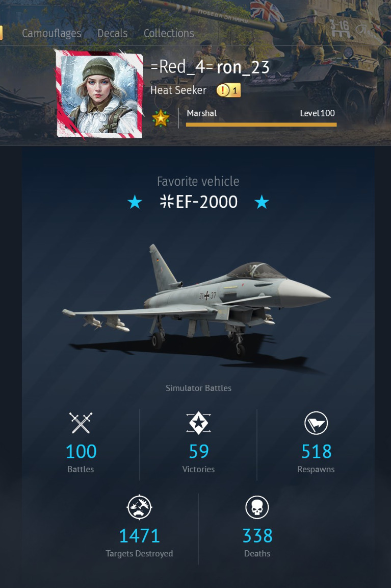Click the Simulator Battles mode label
Screen dimensions: 391x588
(198, 388)
